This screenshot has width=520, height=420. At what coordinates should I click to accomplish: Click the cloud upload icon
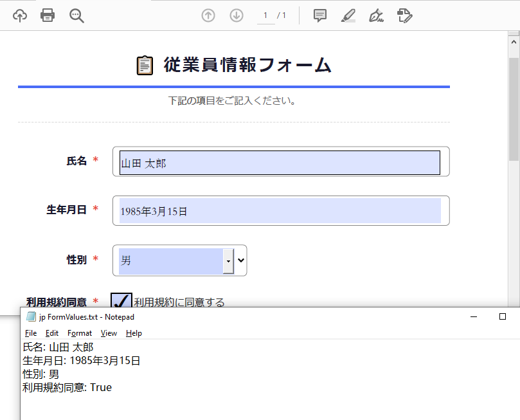(20, 15)
